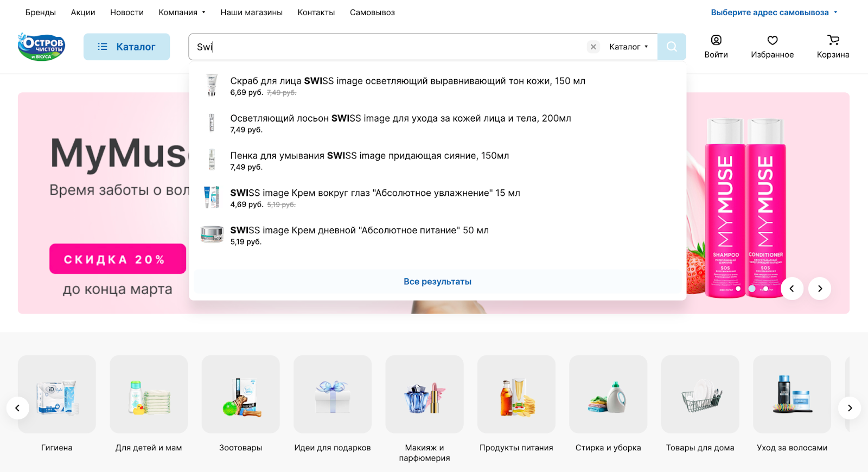This screenshot has height=472, width=868.
Task: Open Стирка и уборка category icon
Action: point(608,394)
